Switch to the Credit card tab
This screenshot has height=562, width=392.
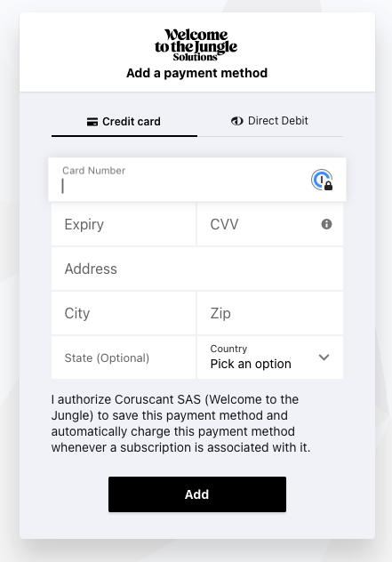[124, 122]
